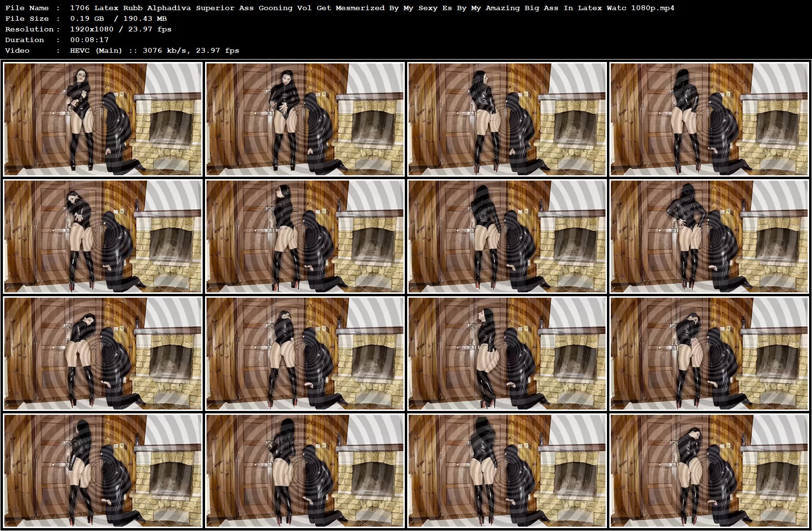812x531 pixels.
Task: Open the last thumbnail of the top row
Action: tap(710, 120)
